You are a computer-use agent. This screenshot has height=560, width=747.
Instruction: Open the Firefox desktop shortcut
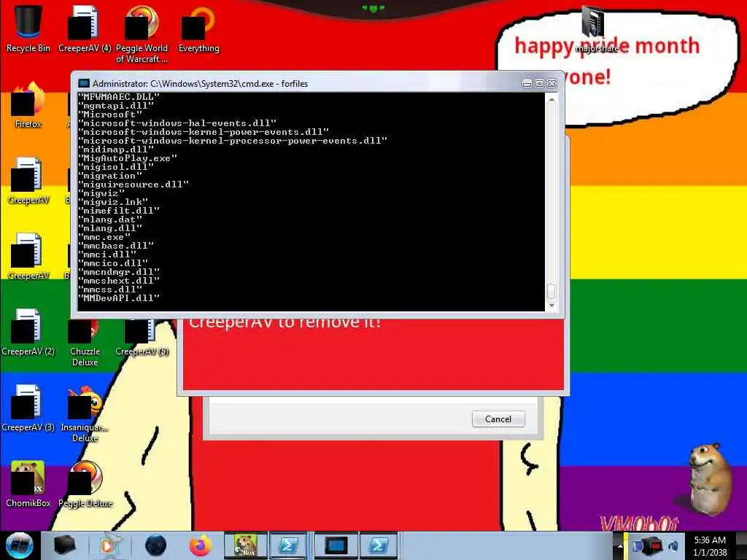[28, 105]
